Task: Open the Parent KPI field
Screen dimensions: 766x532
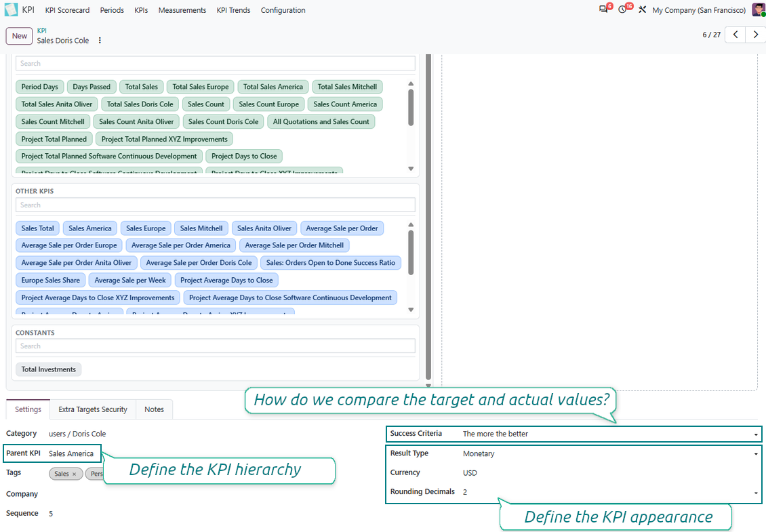Action: [71, 454]
